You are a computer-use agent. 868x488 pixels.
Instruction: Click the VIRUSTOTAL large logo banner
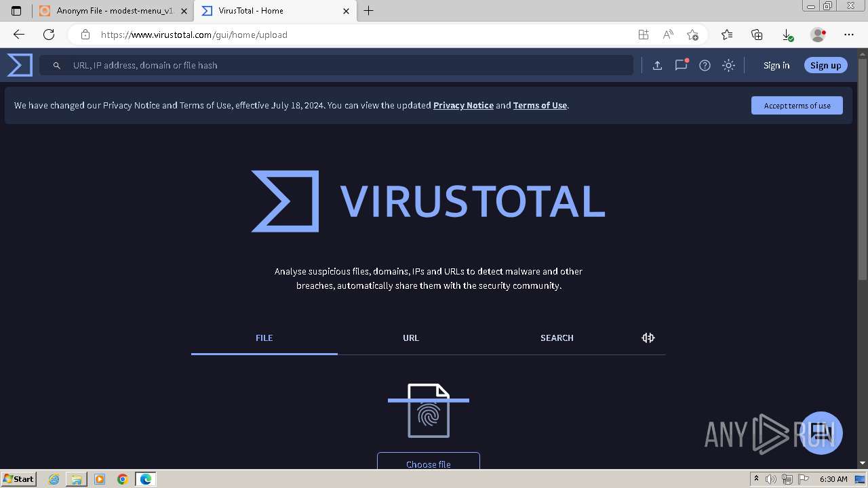pyautogui.click(x=428, y=201)
